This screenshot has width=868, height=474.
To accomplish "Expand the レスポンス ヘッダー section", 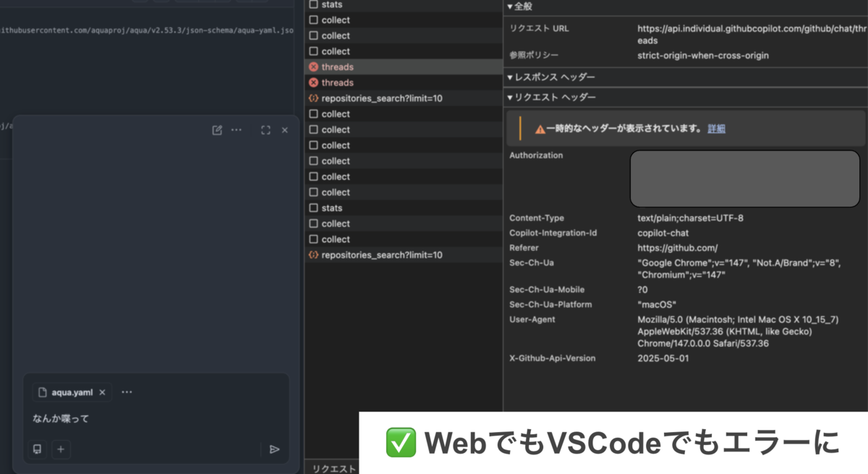I will tap(551, 77).
